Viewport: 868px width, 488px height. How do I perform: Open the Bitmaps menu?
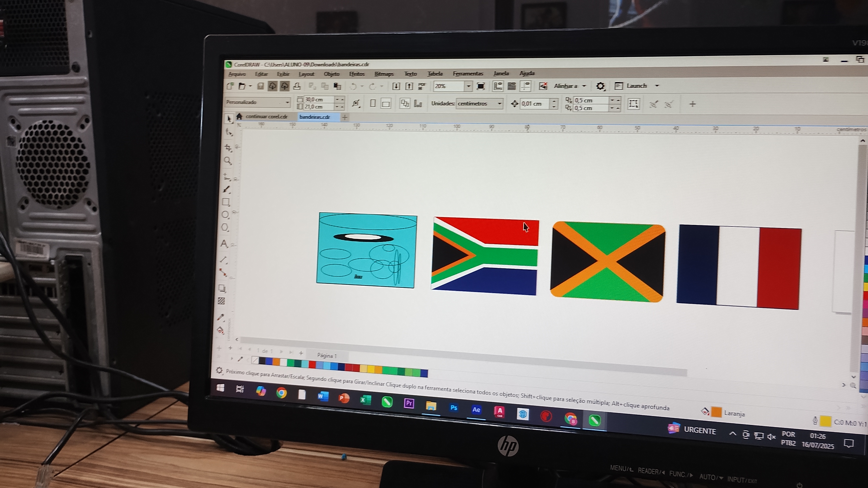coord(384,74)
